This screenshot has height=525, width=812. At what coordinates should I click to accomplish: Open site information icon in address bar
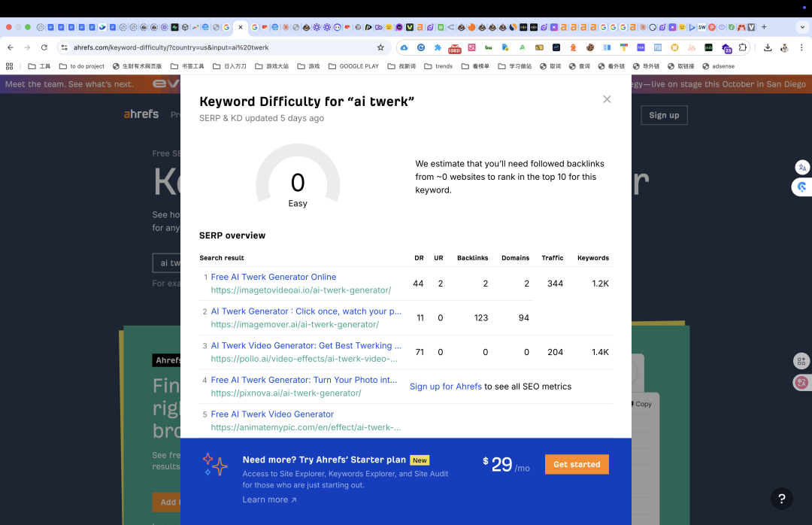point(64,47)
